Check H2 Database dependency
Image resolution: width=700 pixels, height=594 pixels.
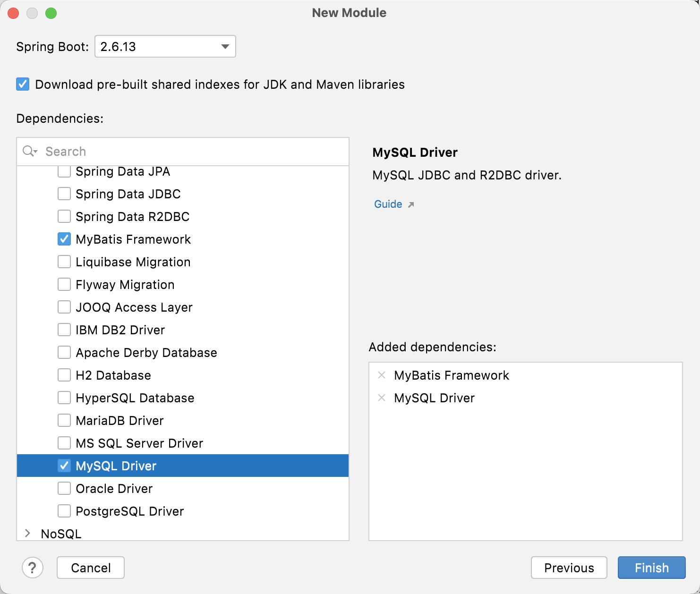64,375
